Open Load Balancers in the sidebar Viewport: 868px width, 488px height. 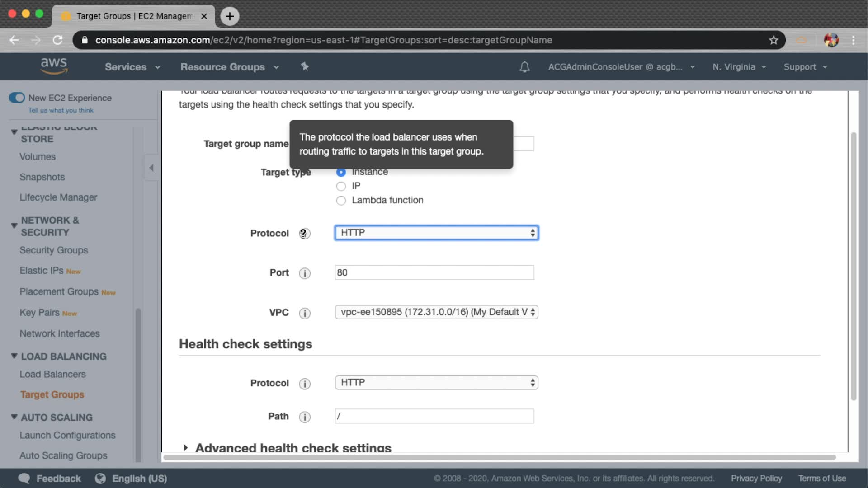coord(52,374)
